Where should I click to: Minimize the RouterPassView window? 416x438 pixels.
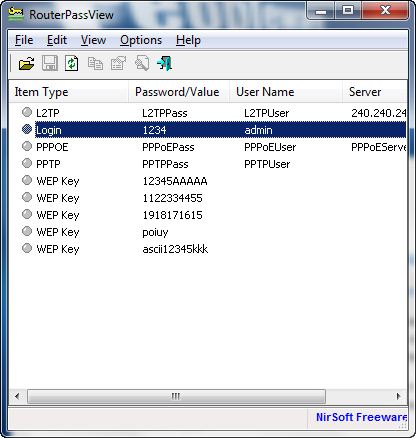[x=321, y=11]
